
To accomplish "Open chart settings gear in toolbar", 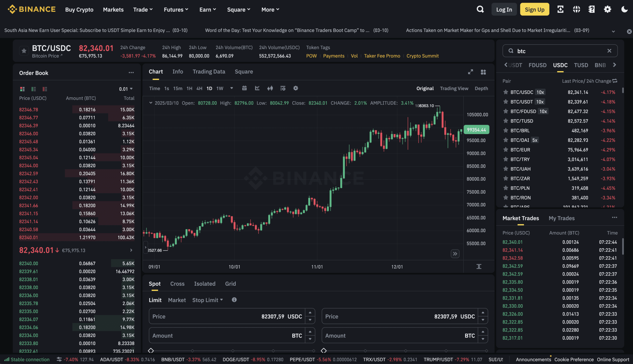I will point(295,88).
